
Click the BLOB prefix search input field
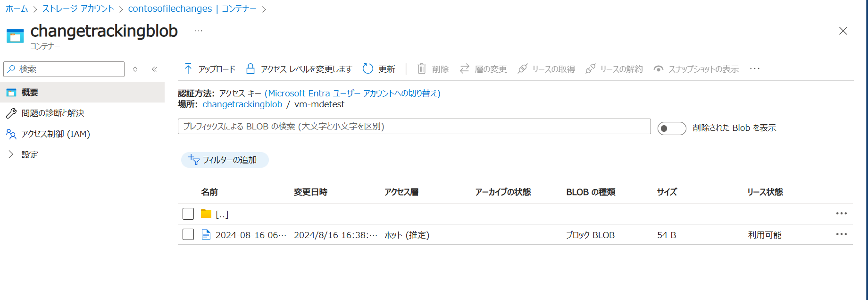click(414, 127)
